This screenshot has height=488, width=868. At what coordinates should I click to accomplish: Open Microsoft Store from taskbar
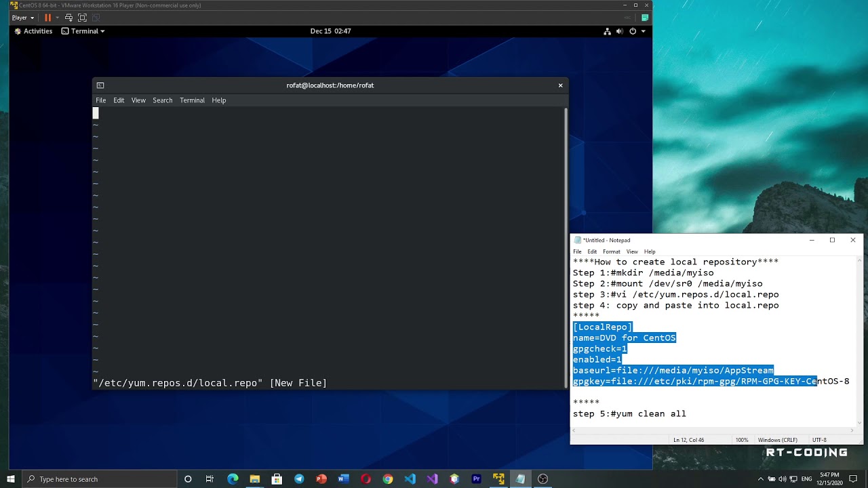[x=277, y=479]
